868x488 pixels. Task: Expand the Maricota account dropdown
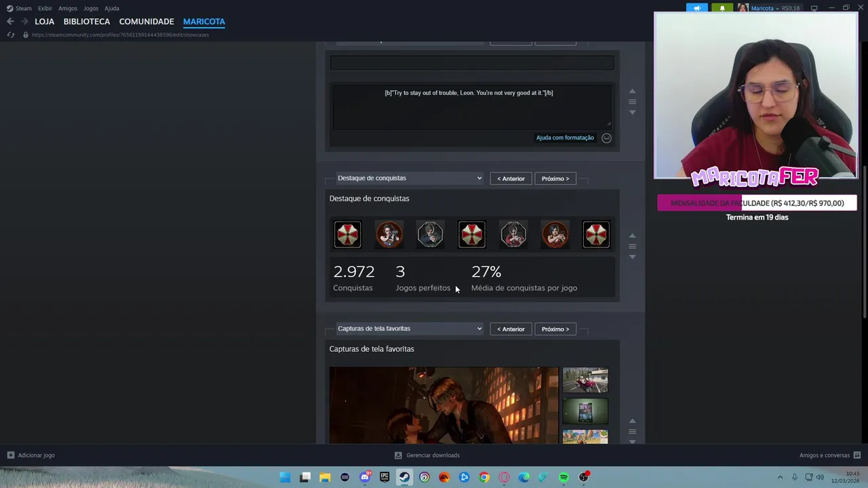tap(777, 8)
